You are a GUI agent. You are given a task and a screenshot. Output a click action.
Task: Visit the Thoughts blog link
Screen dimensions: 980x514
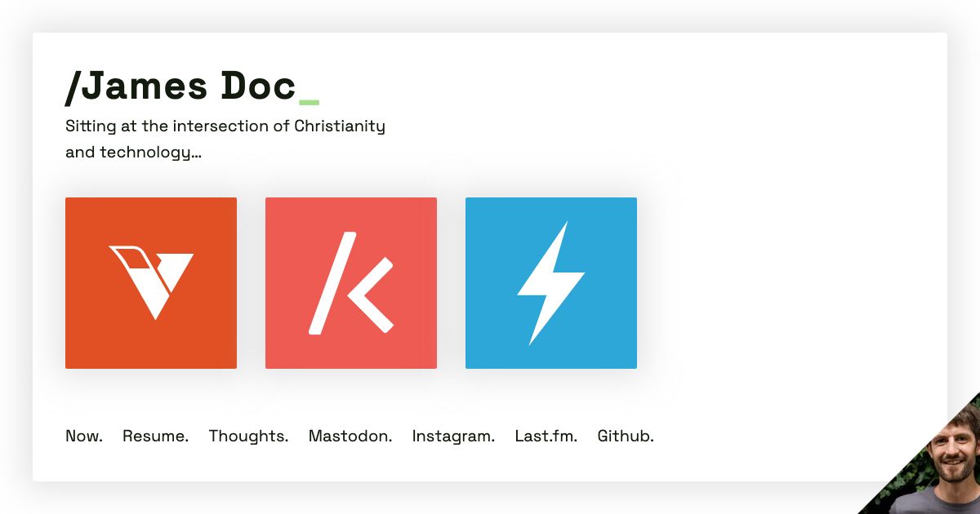(x=248, y=436)
